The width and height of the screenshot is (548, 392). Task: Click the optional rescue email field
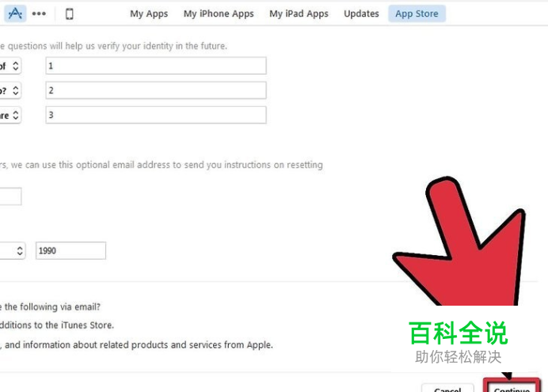click(10, 196)
